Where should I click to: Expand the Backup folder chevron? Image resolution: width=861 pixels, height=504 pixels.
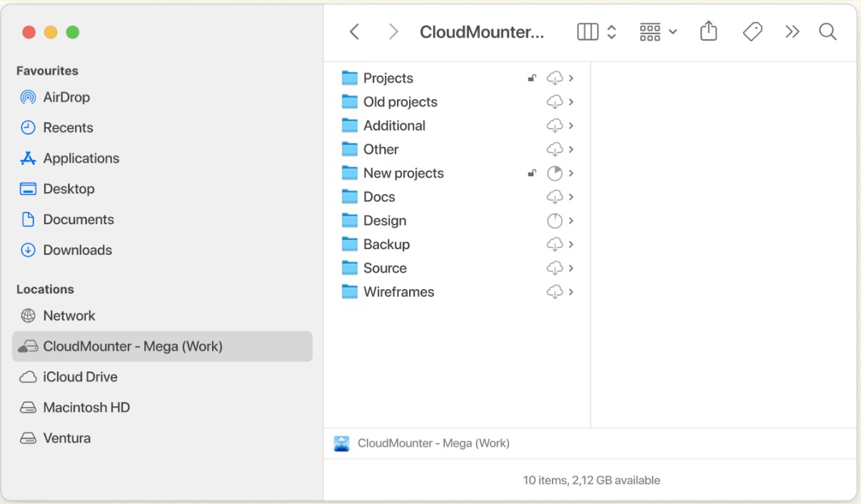pyautogui.click(x=571, y=244)
